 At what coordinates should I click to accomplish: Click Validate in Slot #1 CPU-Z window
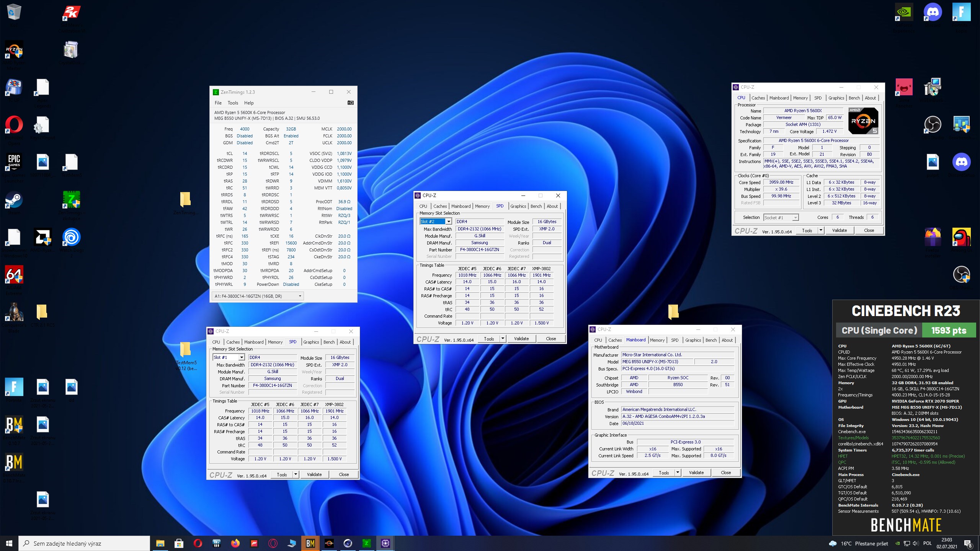pyautogui.click(x=314, y=474)
